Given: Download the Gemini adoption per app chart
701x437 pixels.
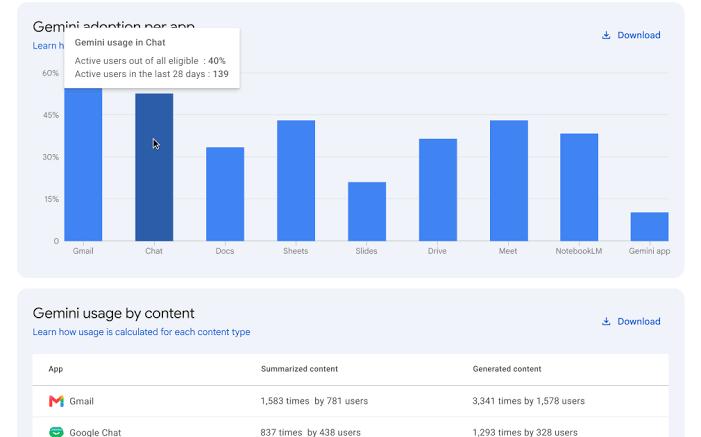Looking at the screenshot, I should point(631,35).
